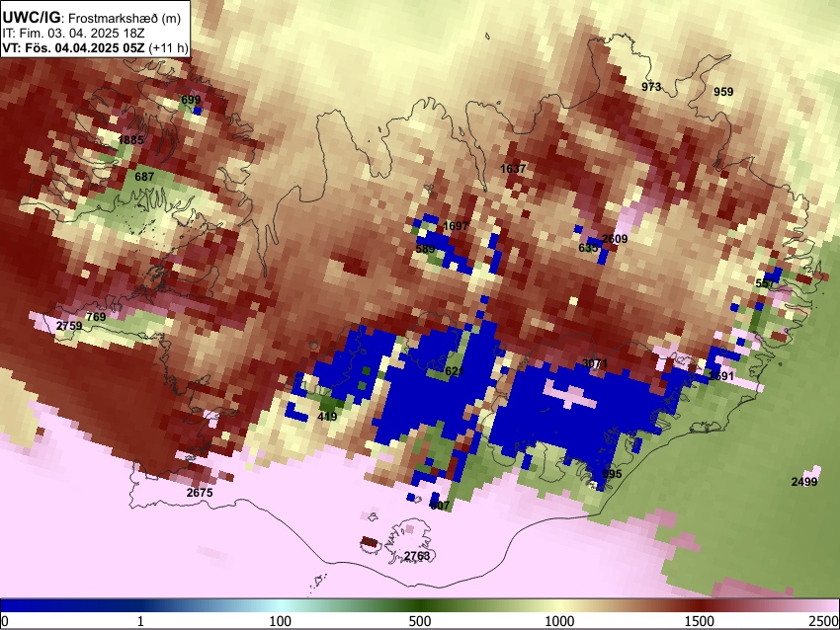Select the 1000 tick label on the legend
840x630 pixels.
pos(559,621)
